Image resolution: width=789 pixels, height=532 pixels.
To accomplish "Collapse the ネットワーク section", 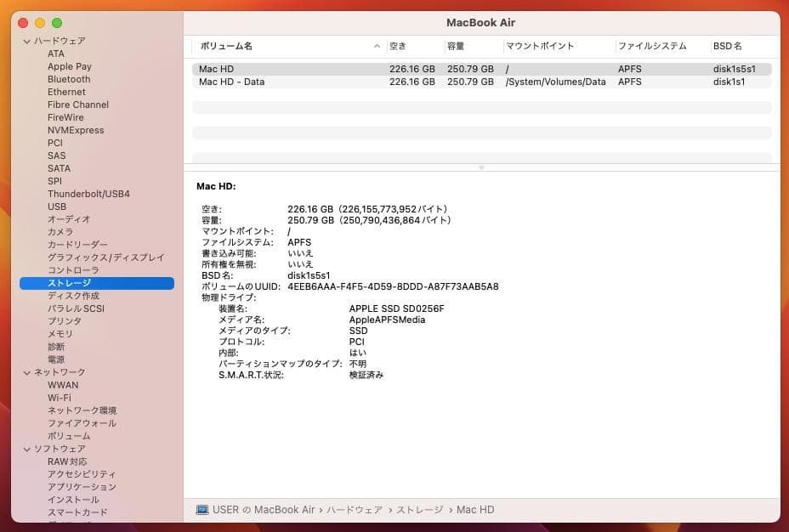I will click(27, 372).
